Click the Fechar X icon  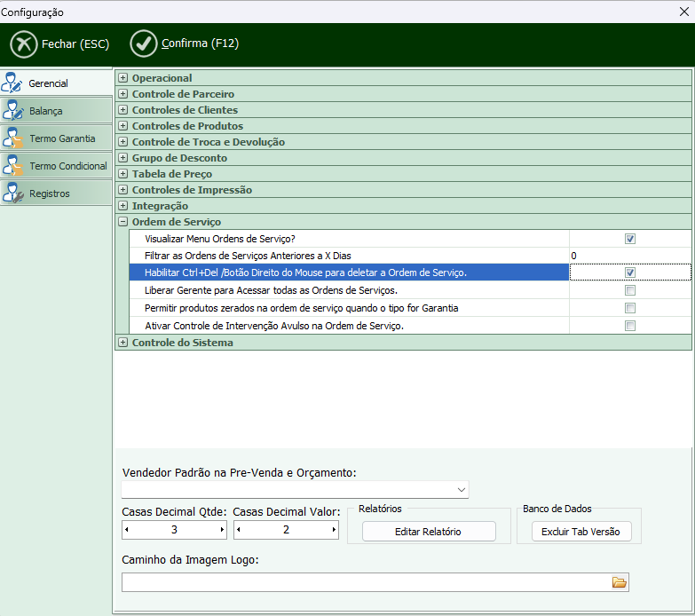pyautogui.click(x=24, y=43)
